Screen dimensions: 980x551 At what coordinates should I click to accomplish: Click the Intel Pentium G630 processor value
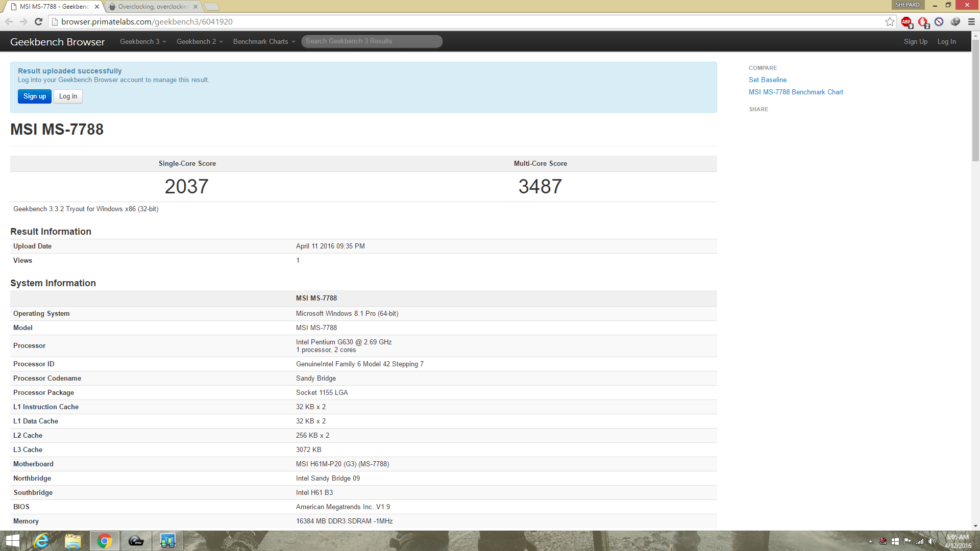pos(344,342)
